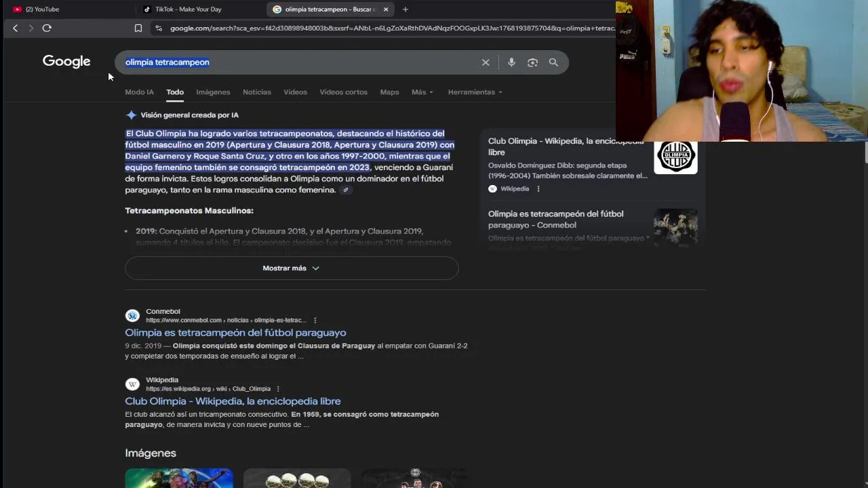Open options menu on Wikipedia source card
This screenshot has width=868, height=488.
(x=538, y=189)
